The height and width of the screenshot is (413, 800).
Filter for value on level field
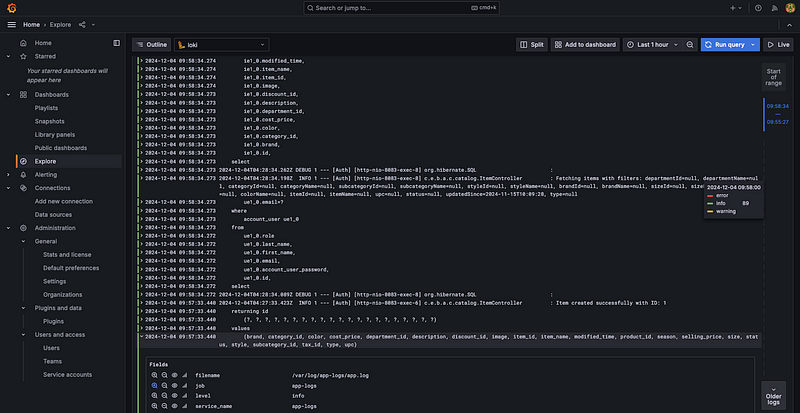(155, 396)
